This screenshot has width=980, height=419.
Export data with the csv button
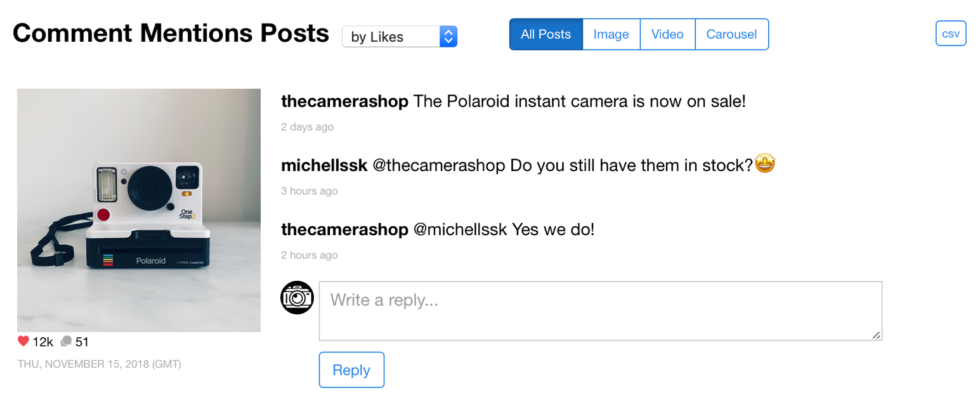[x=950, y=34]
